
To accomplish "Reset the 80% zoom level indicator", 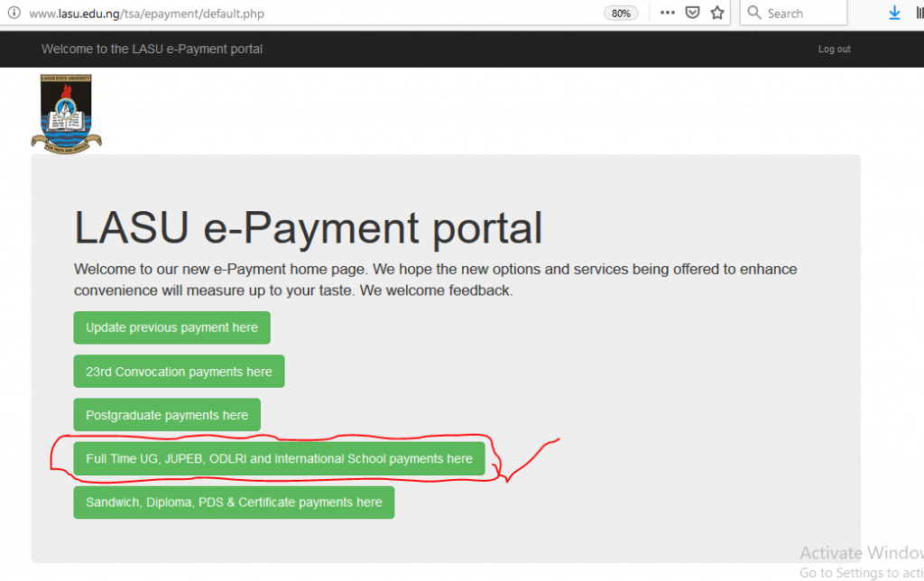I will (x=621, y=14).
